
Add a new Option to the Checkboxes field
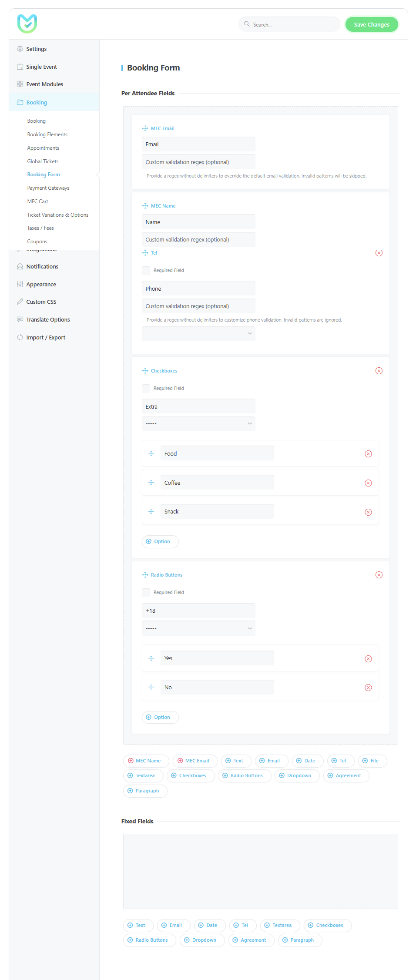pyautogui.click(x=160, y=541)
